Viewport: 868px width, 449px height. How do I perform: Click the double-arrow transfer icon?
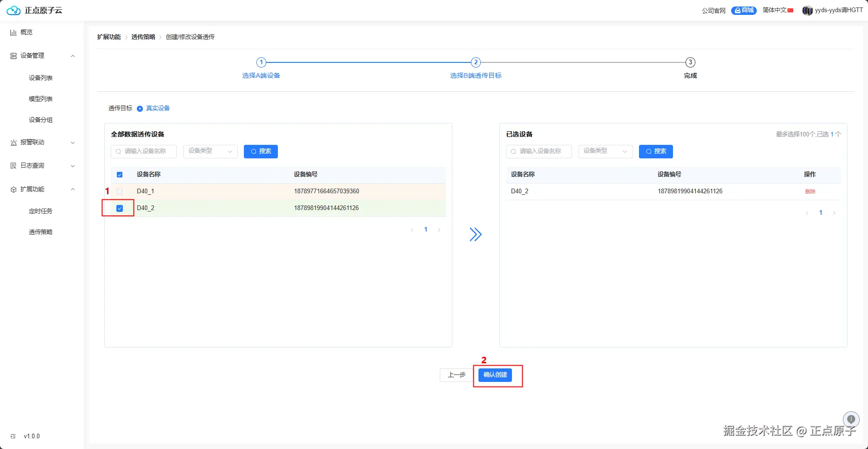point(475,234)
